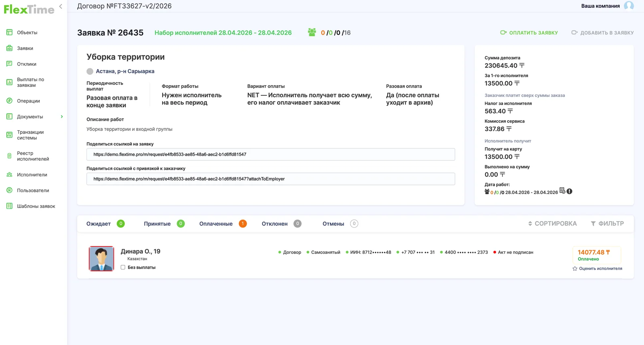Screen dimensions: 644x345
Task: Collapse the sidebar with the chevron
Action: pyautogui.click(x=60, y=6)
